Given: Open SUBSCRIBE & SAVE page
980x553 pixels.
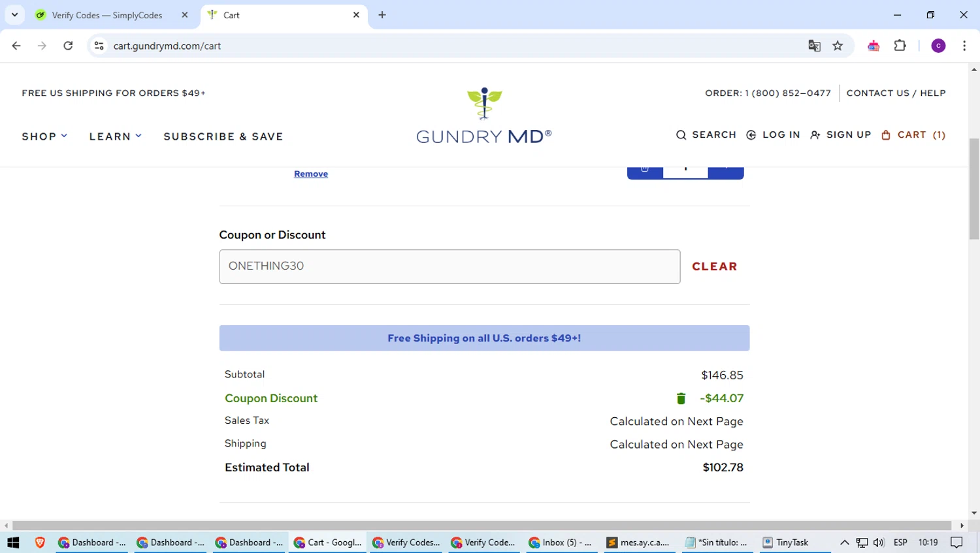Looking at the screenshot, I should click(x=223, y=136).
